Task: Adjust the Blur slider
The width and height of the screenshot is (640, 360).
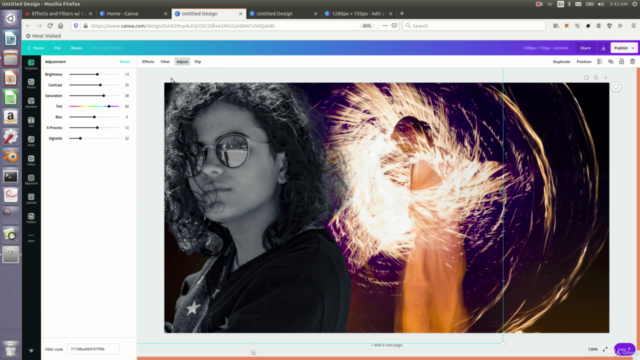Action: coord(94,117)
